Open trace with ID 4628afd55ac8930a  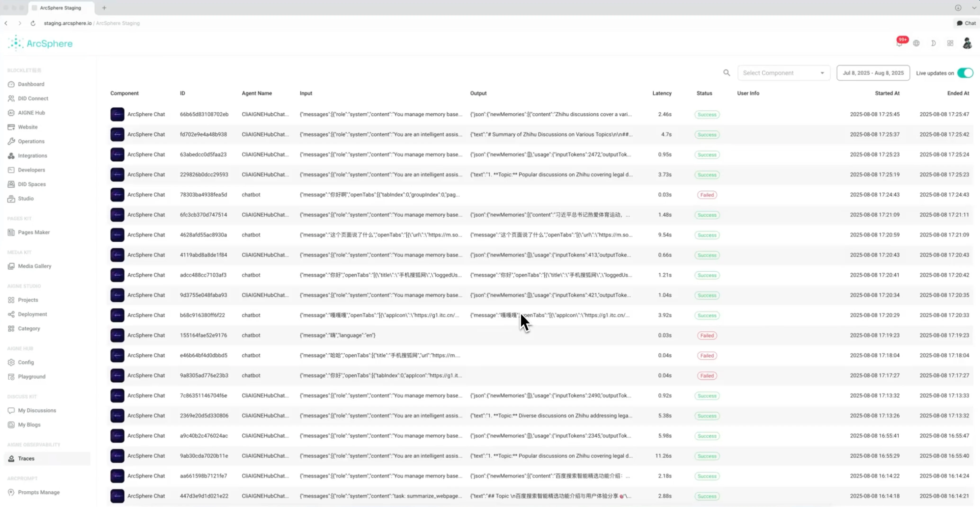540,235
